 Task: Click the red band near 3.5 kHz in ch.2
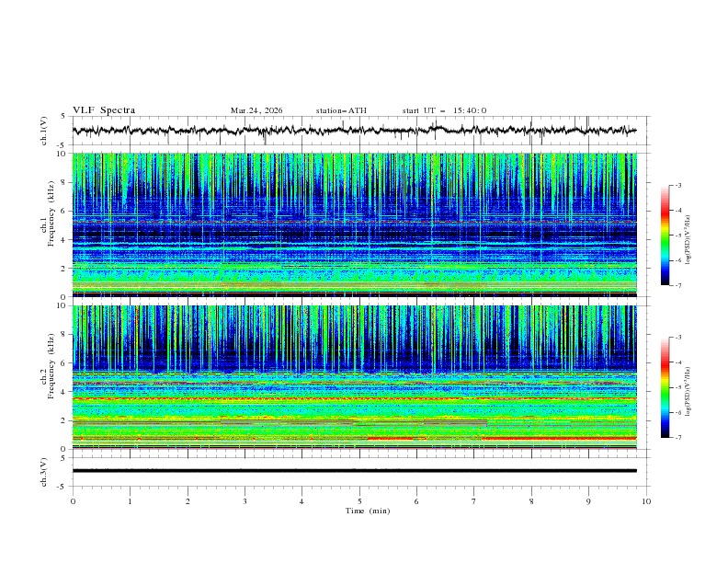tap(354, 399)
